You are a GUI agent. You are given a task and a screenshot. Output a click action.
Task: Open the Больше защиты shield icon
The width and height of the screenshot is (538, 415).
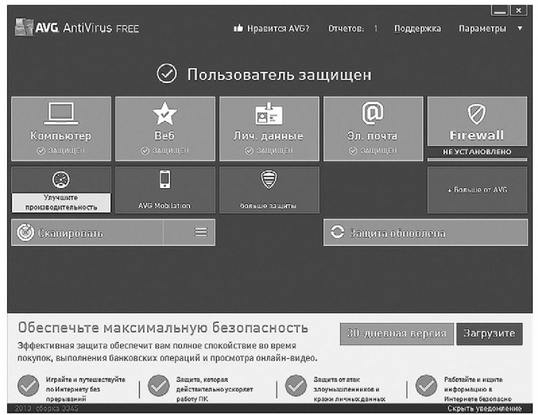[x=269, y=179]
